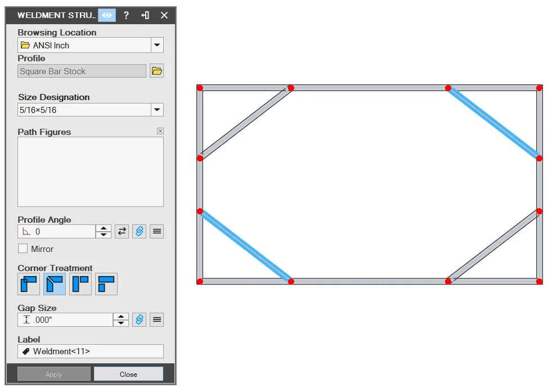Click the link icon next to Profile Angle
This screenshot has width=552, height=392.
tap(140, 231)
